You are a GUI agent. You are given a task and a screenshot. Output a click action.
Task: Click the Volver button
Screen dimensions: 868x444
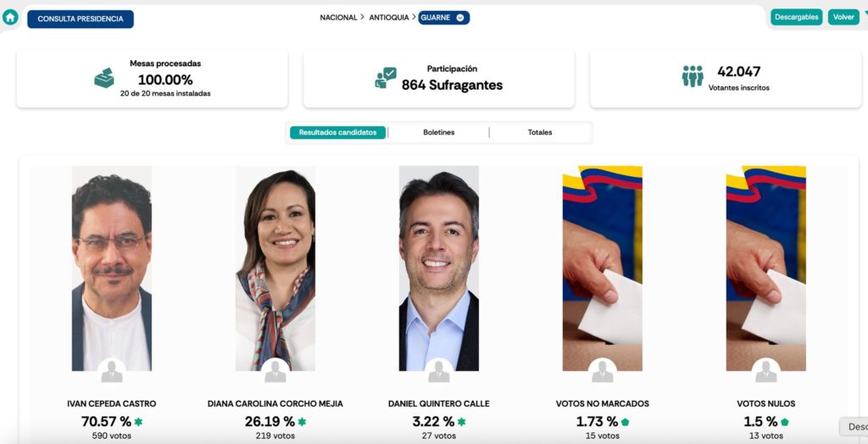click(843, 17)
